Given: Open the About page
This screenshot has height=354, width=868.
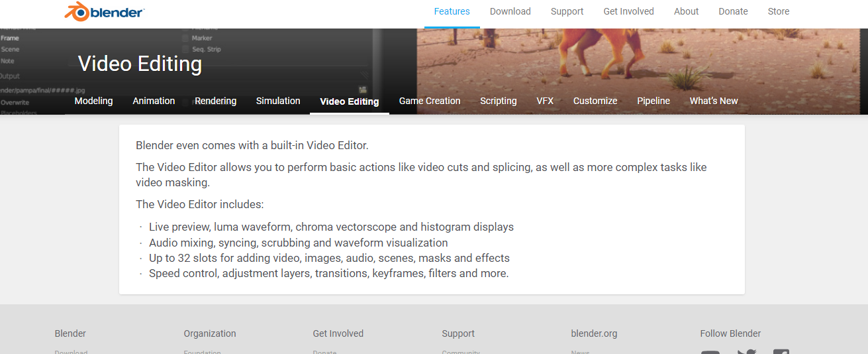Looking at the screenshot, I should pyautogui.click(x=687, y=11).
